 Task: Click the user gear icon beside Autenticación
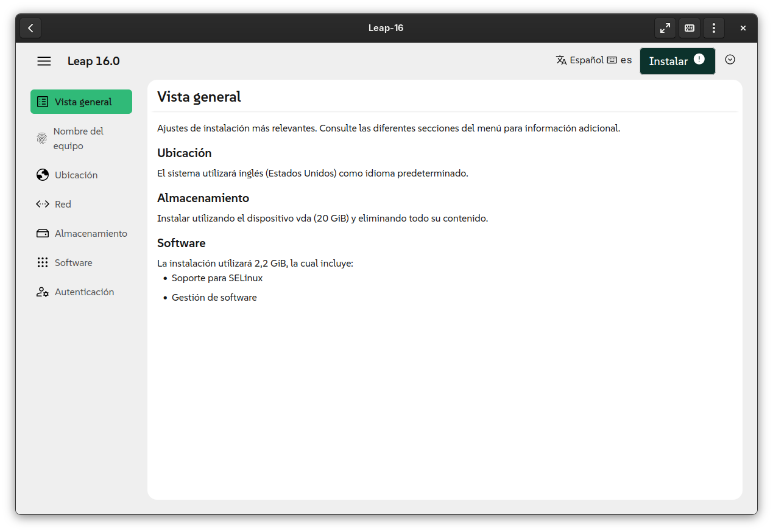(x=42, y=292)
